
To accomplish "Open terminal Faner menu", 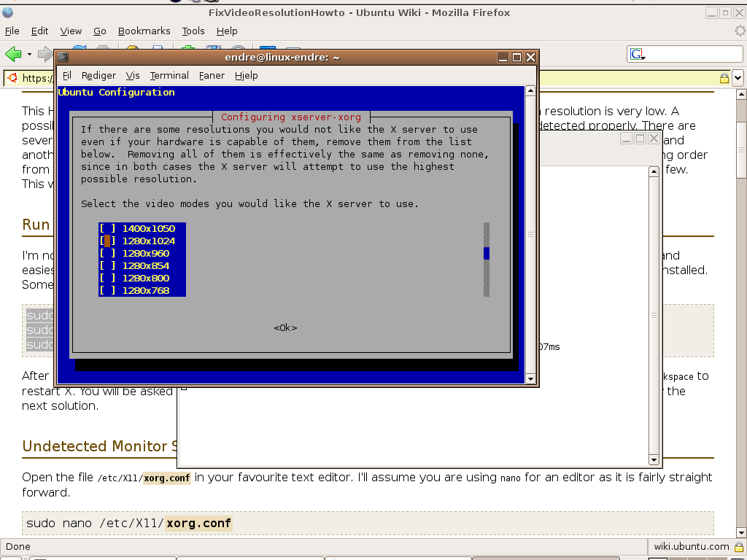I will [x=212, y=75].
